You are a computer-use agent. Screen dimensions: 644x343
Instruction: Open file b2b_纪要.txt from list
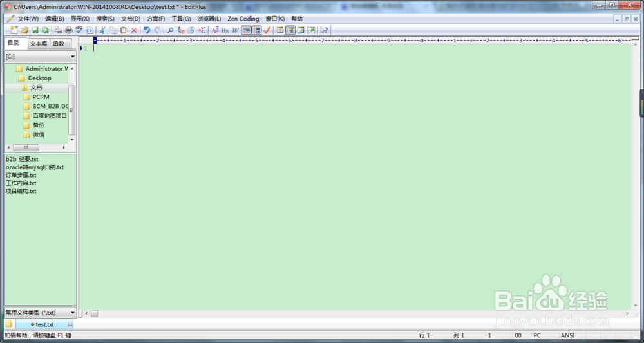(22, 159)
